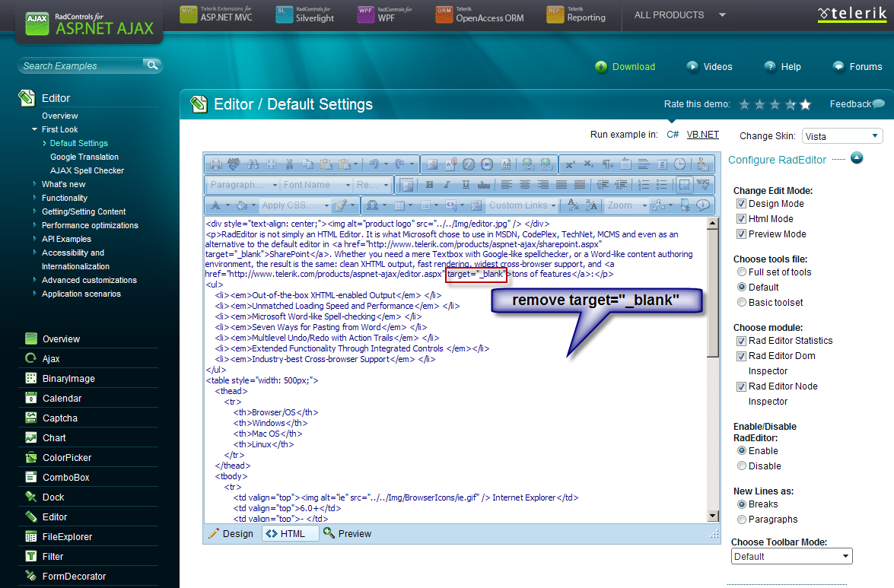Click the Cut scissors icon
The height and width of the screenshot is (588, 894).
pyautogui.click(x=290, y=164)
